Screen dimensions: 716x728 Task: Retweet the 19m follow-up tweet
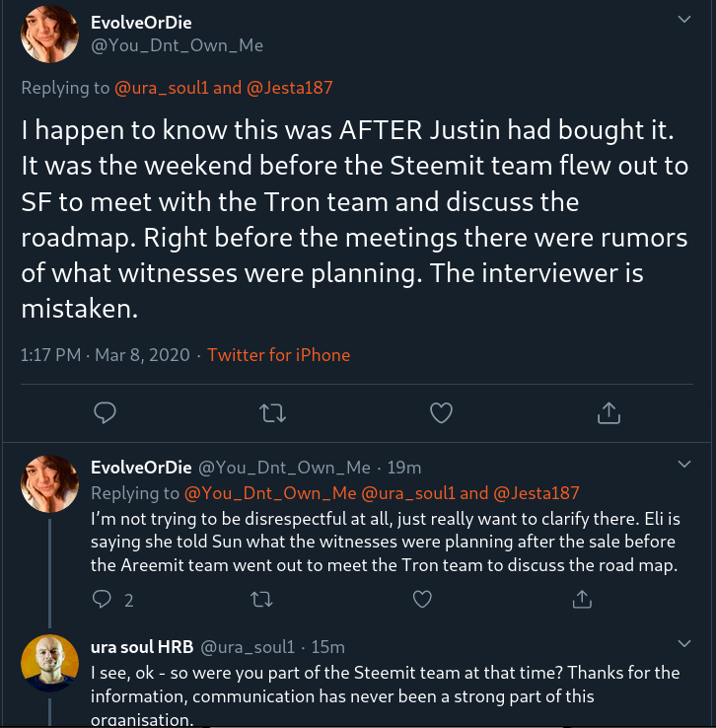coord(261,599)
